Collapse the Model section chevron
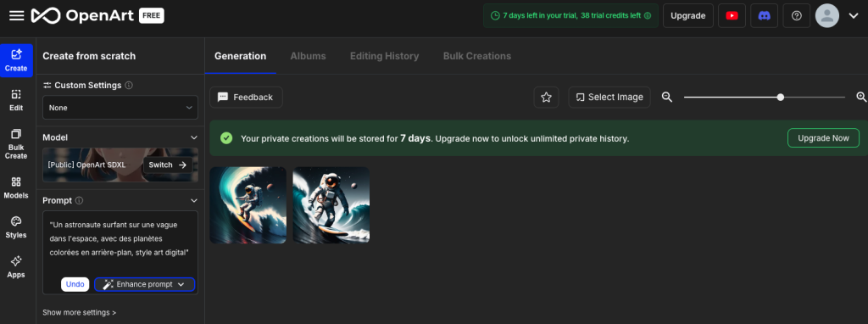This screenshot has width=868, height=324. point(194,137)
